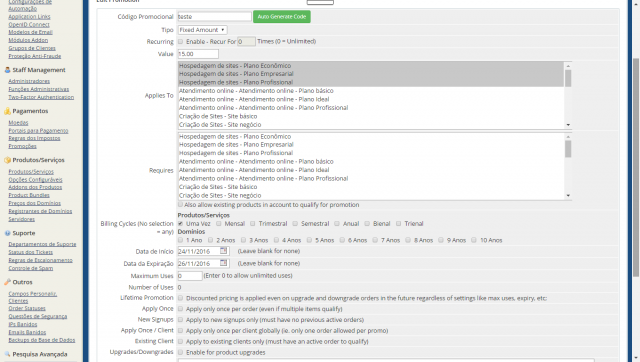Click the Suporte section icon

pyautogui.click(x=7, y=233)
